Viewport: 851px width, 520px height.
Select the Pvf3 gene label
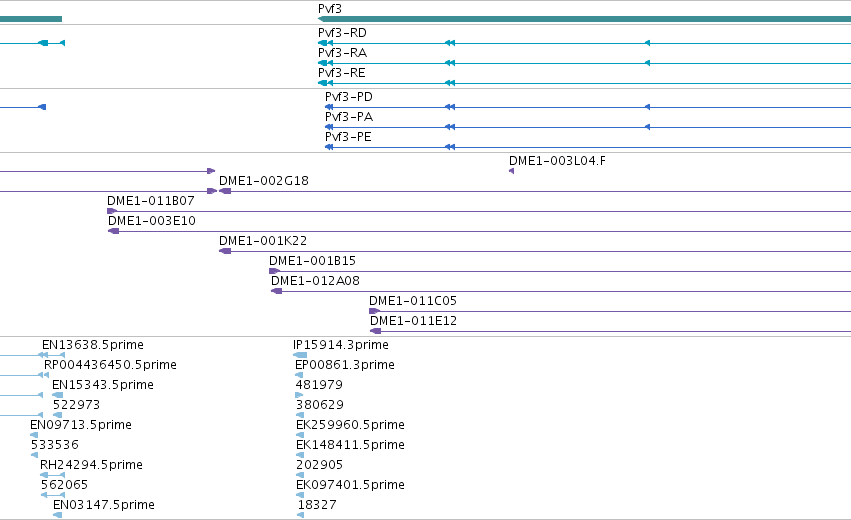[330, 9]
